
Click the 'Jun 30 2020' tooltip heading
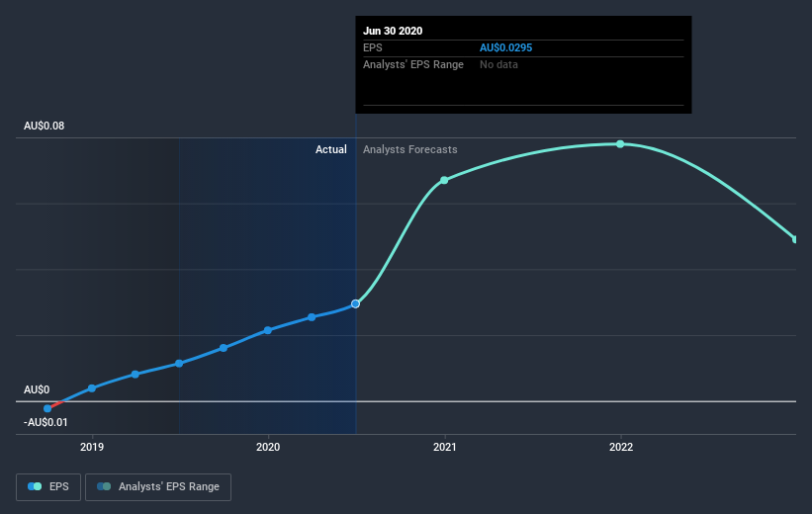[393, 31]
